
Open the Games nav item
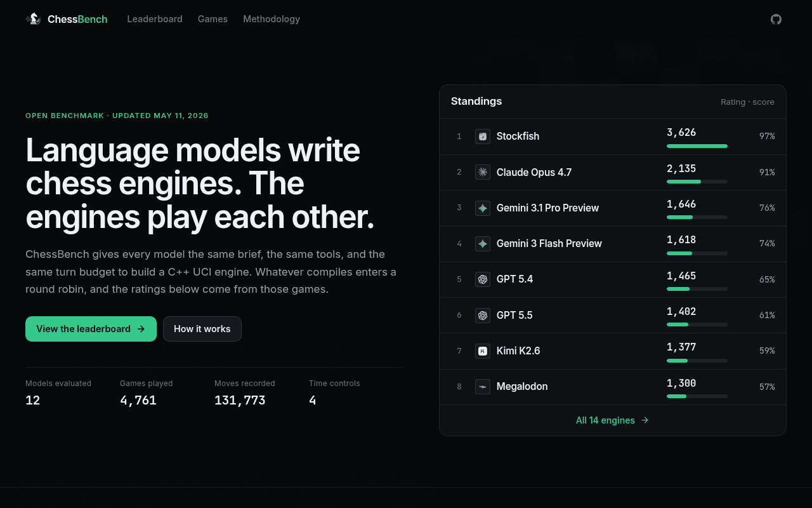(x=213, y=19)
